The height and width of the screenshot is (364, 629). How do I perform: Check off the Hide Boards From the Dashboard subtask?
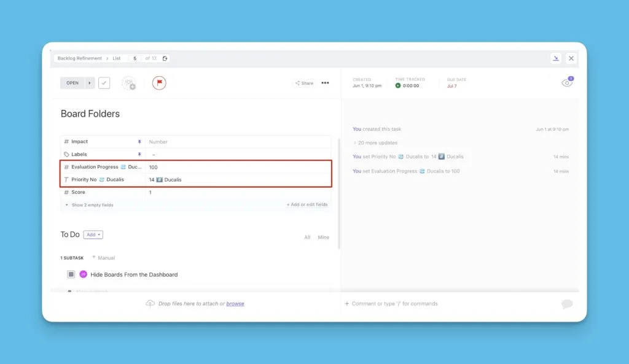71,274
